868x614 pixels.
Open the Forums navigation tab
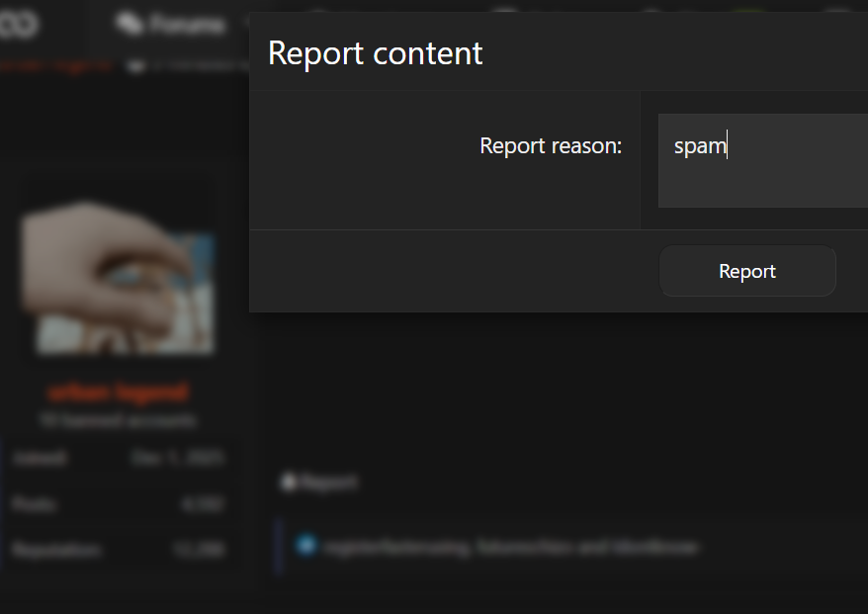coord(170,24)
